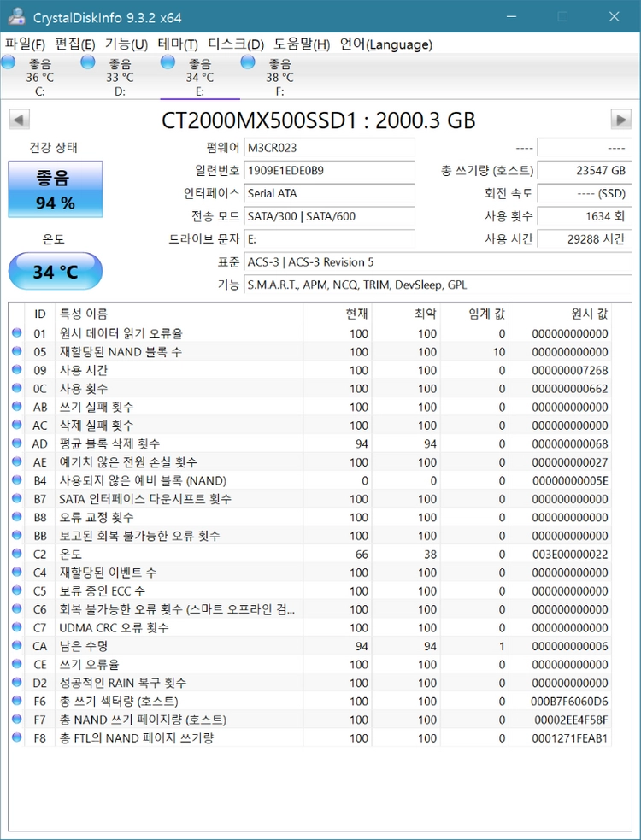Go to next disk with right arrow

[621, 120]
